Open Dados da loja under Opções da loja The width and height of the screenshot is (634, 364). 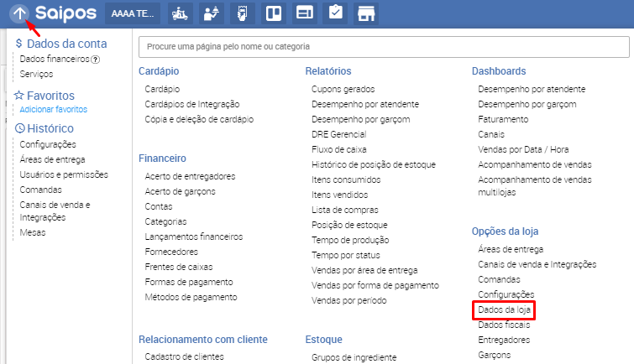coord(502,309)
